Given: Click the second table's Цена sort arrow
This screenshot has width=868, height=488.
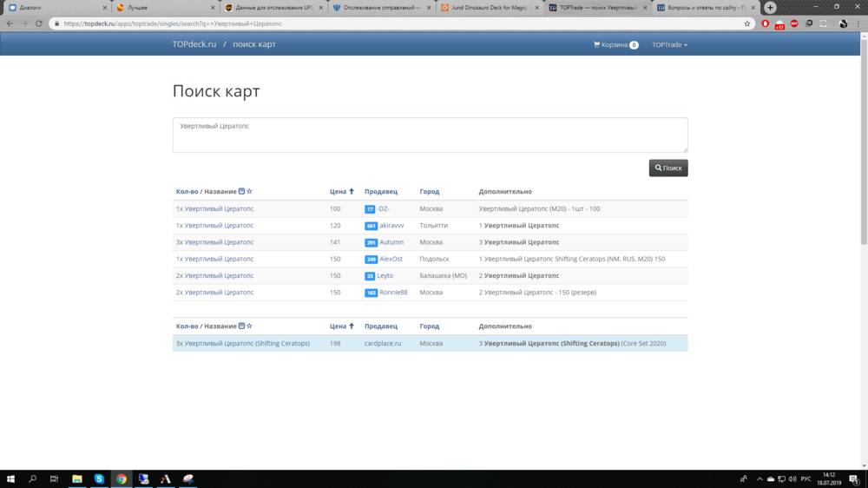Looking at the screenshot, I should [x=352, y=326].
